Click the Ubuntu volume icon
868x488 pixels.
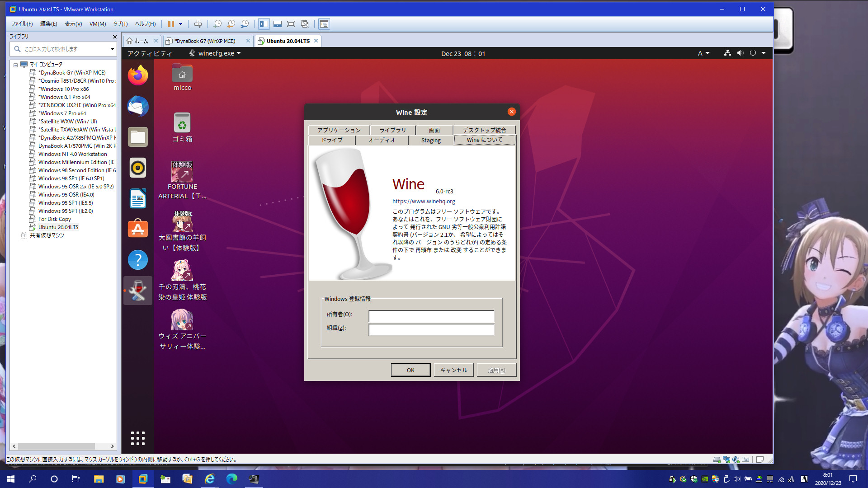point(740,53)
